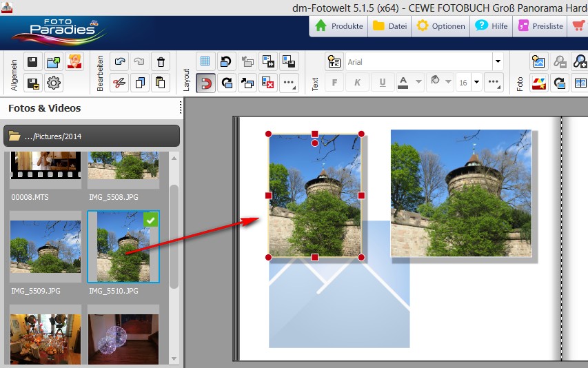The height and width of the screenshot is (368, 588).
Task: Toggle the grid display button
Action: 205,61
